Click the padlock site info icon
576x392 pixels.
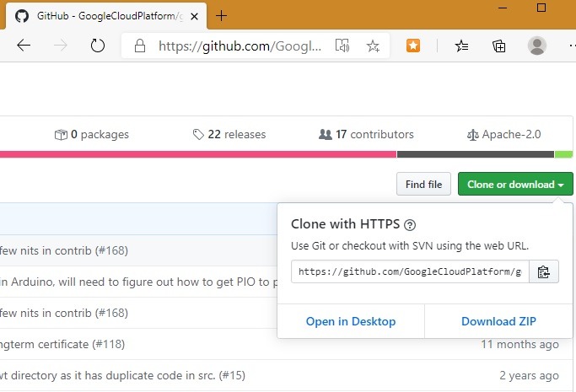(x=140, y=46)
